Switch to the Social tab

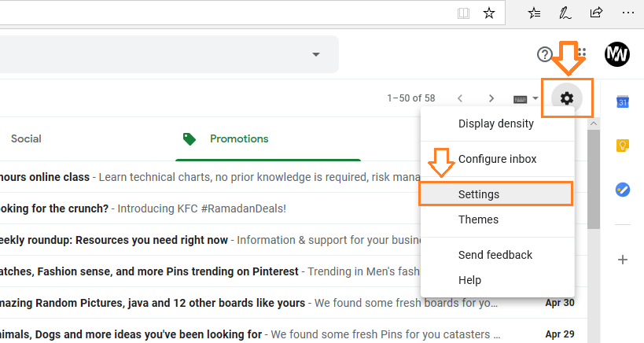(x=26, y=138)
